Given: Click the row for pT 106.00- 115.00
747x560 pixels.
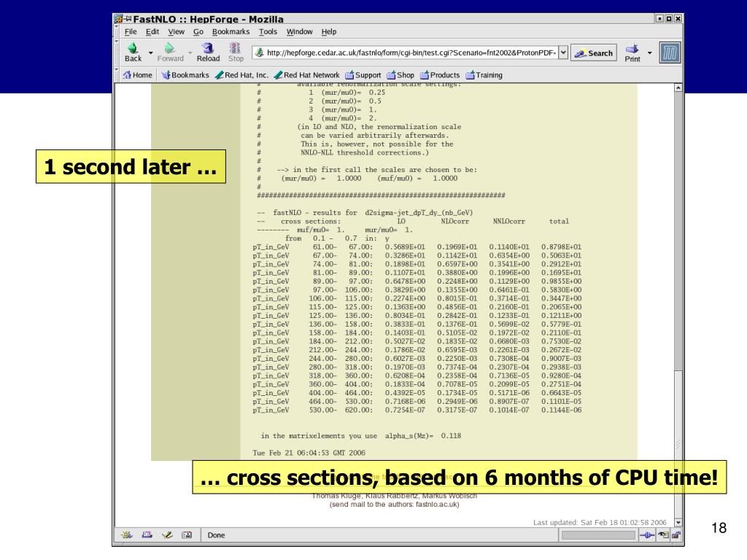Looking at the screenshot, I should coord(417,298).
